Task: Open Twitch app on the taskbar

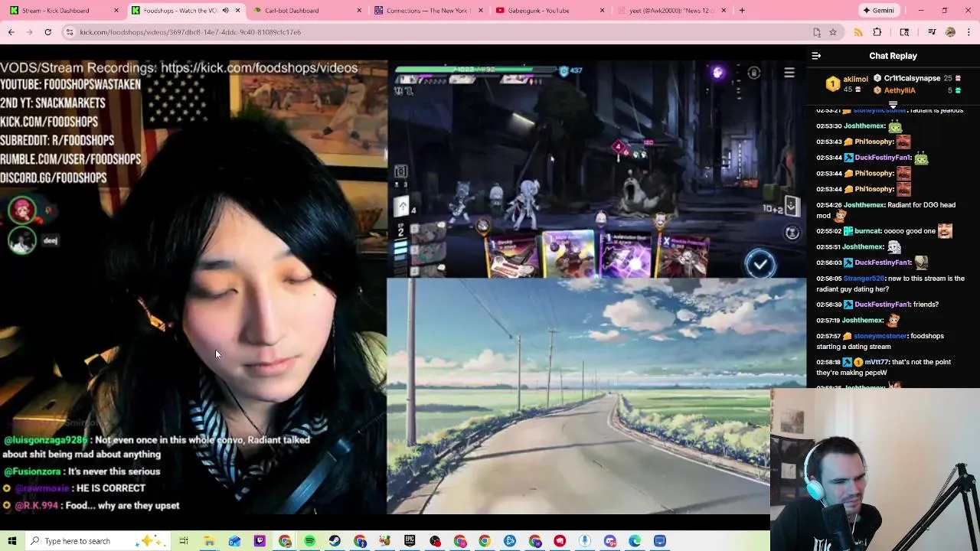Action: pos(260,541)
